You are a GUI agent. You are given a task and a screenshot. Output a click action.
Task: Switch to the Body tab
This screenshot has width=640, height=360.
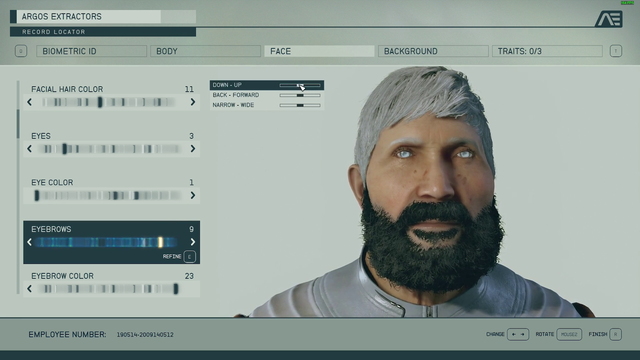pyautogui.click(x=205, y=51)
